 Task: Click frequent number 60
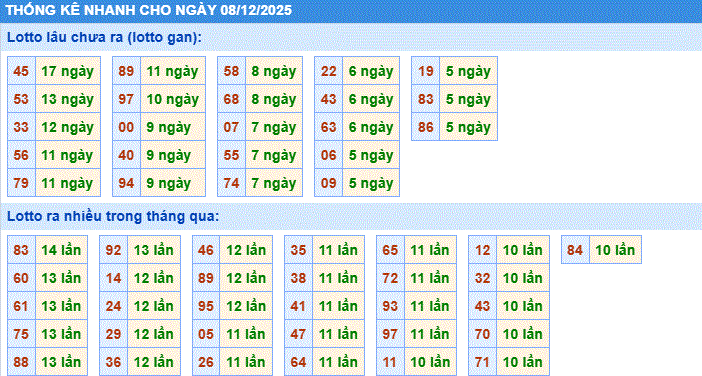click(21, 278)
